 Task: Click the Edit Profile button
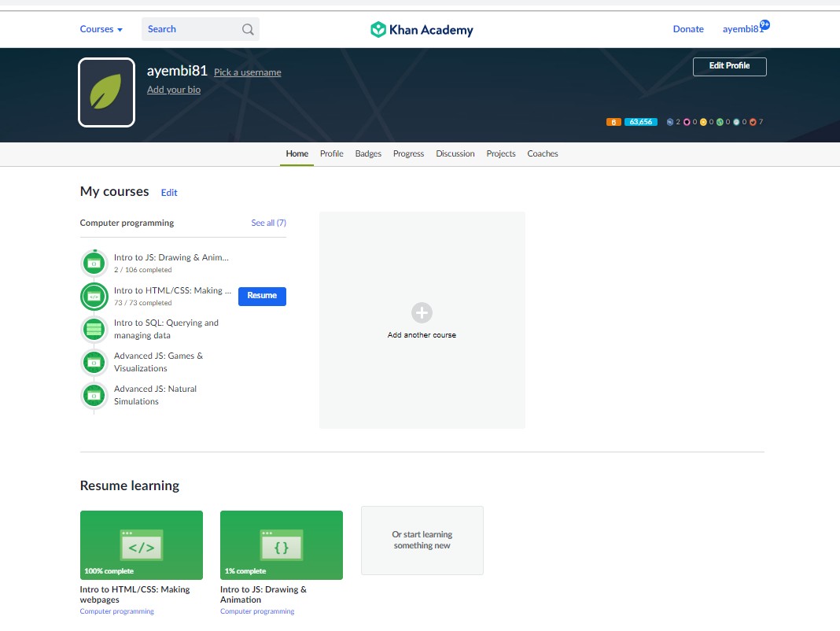tap(729, 66)
